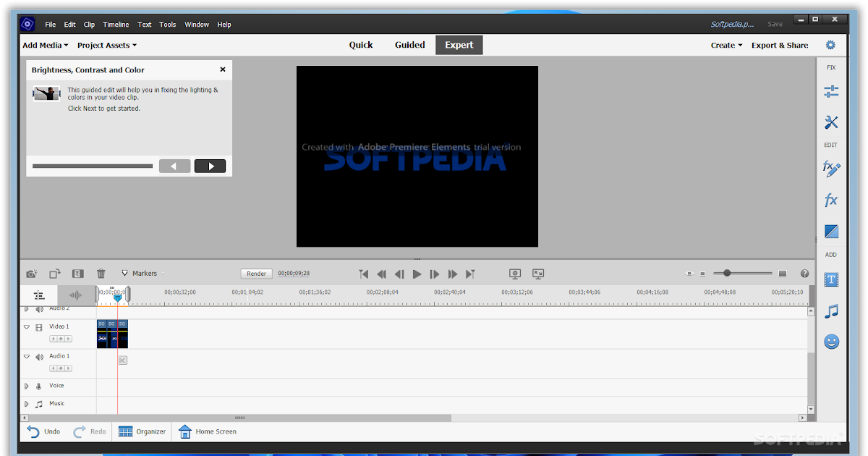Open Applied Effects fx pencil icon
The height and width of the screenshot is (456, 868).
click(x=831, y=169)
